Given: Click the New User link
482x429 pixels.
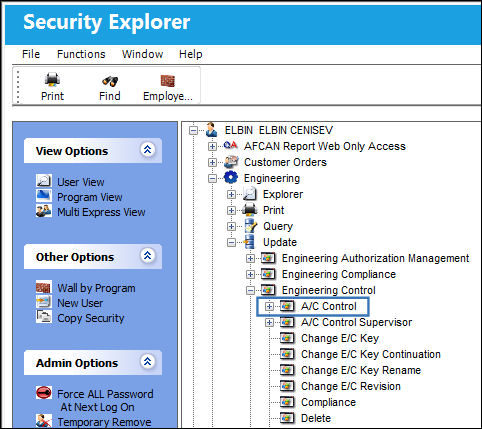Looking at the screenshot, I should (x=80, y=303).
